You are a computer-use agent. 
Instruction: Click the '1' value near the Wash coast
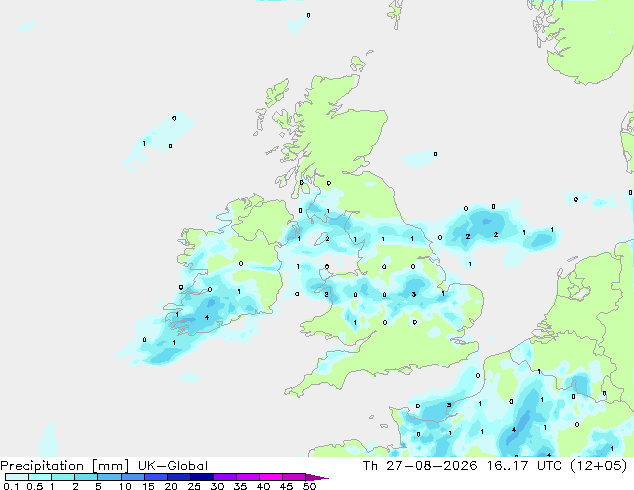point(444,294)
